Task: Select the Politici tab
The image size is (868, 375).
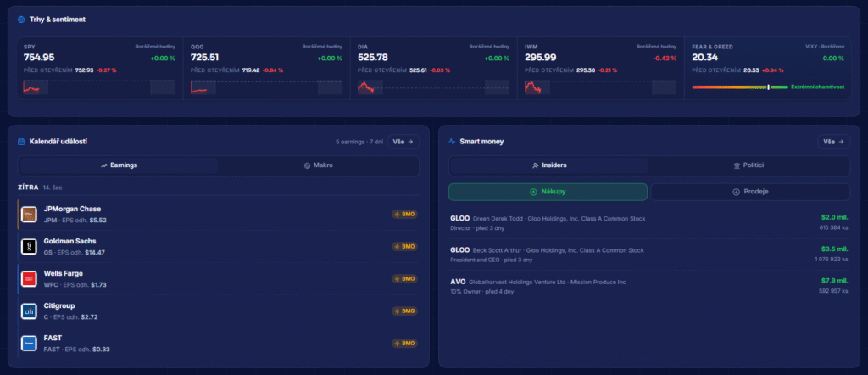Action: (x=748, y=165)
